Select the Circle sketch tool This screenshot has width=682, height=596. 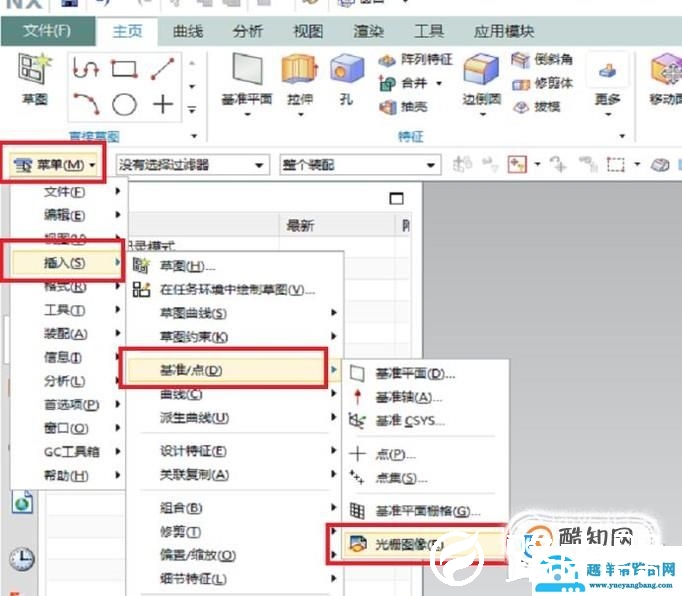(124, 104)
